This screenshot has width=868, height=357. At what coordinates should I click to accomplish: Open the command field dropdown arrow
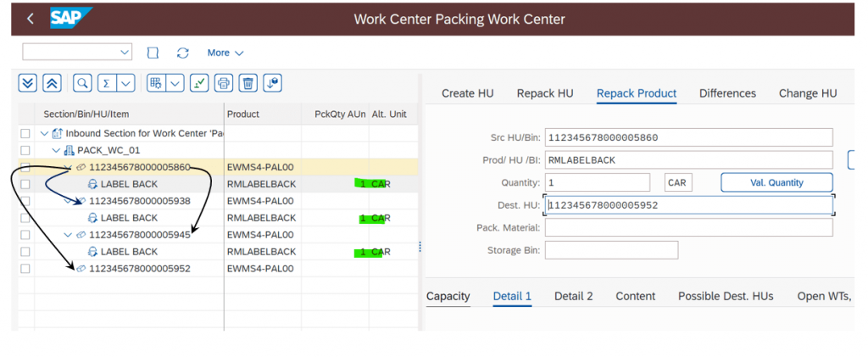[x=124, y=52]
